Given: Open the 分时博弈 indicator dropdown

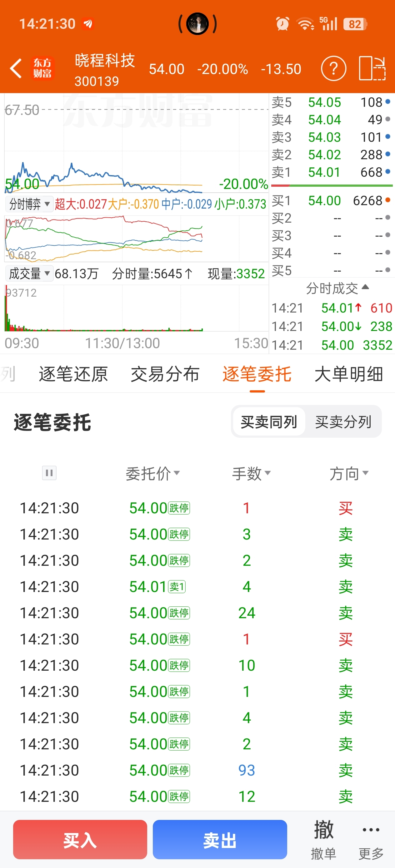Looking at the screenshot, I should (29, 204).
